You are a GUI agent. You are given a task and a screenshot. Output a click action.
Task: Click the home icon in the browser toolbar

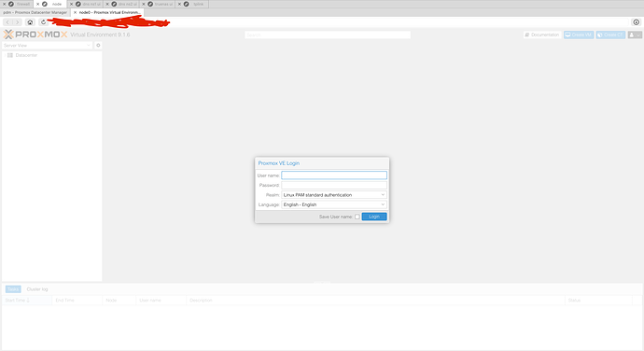click(x=30, y=22)
